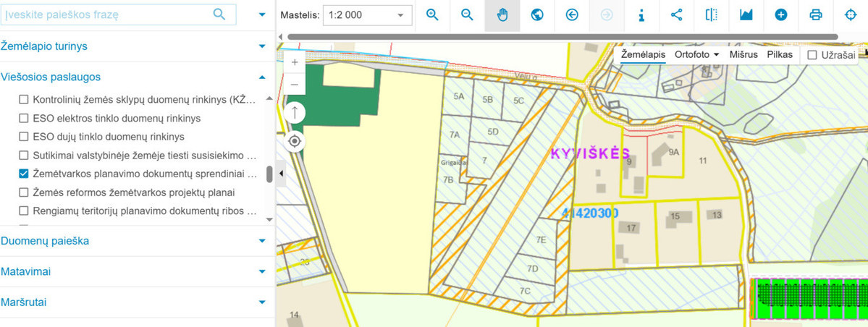Click parcel 7B on the map

tap(448, 180)
